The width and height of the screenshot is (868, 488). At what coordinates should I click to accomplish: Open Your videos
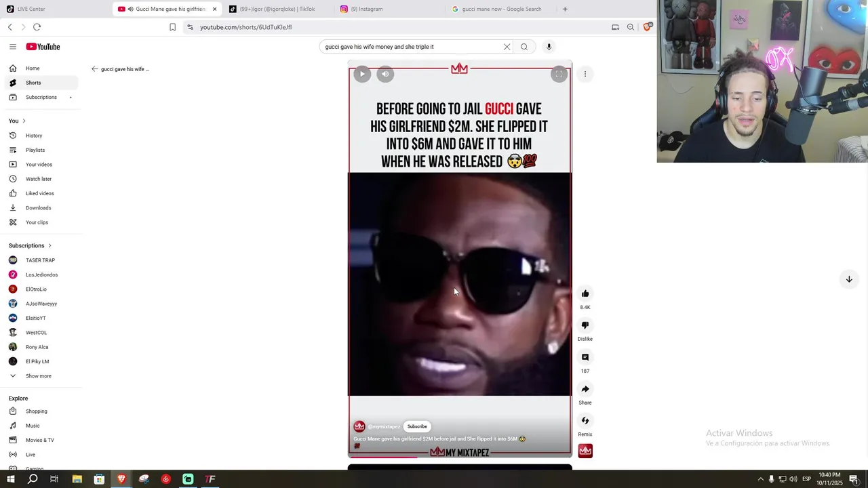[x=41, y=165]
